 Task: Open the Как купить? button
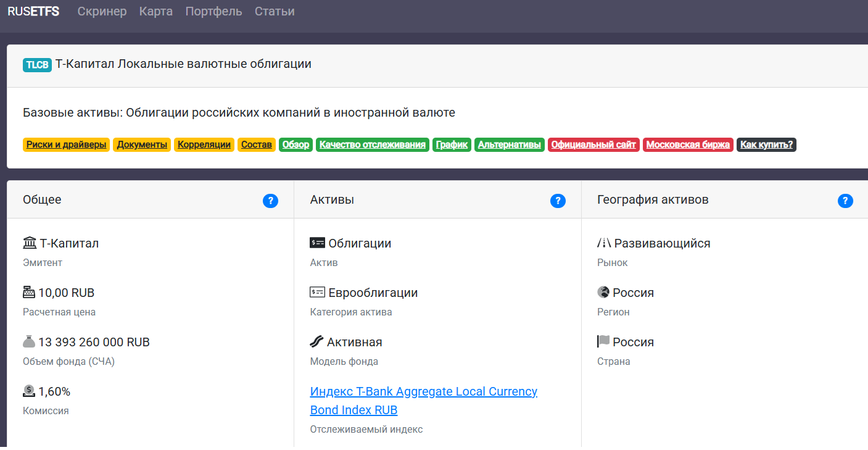pos(766,145)
